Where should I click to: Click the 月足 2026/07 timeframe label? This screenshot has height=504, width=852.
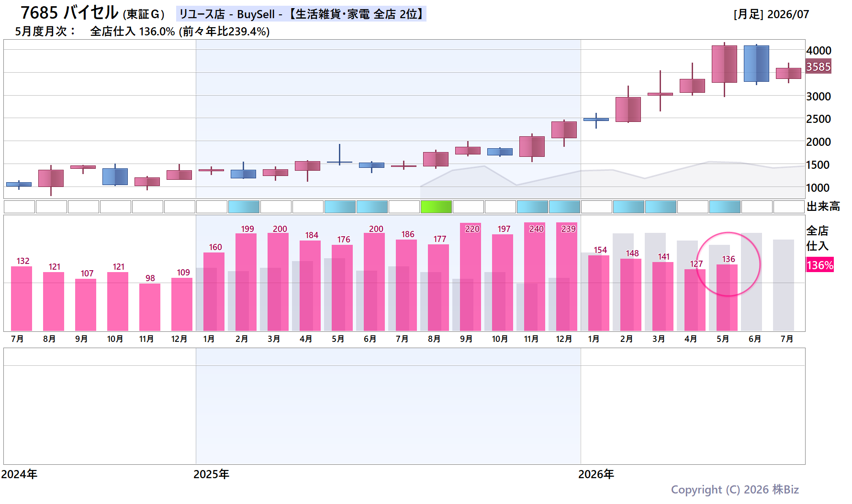[x=771, y=14]
